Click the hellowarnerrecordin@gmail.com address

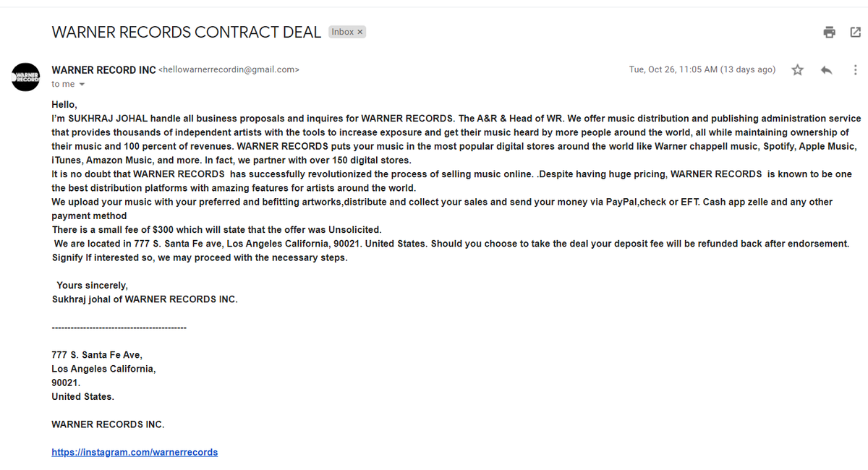tap(229, 70)
